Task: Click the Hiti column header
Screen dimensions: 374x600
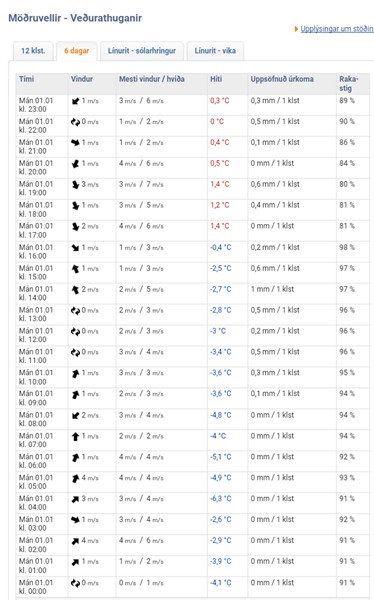Action: click(216, 79)
